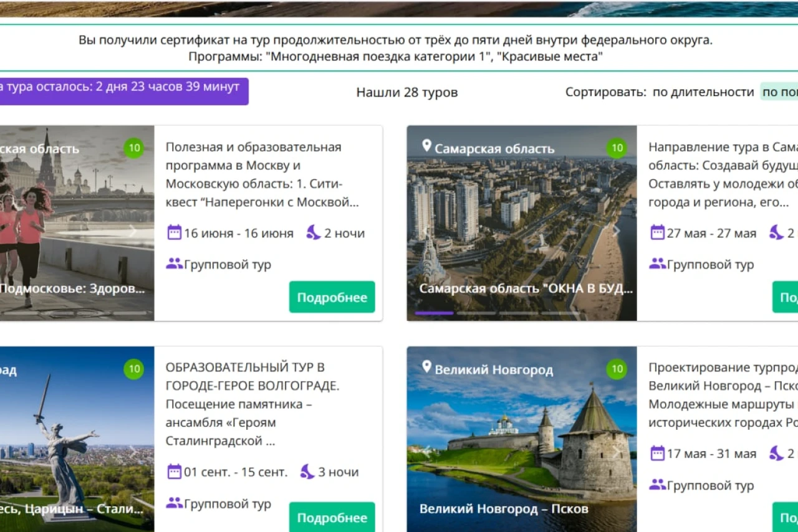Click the certificate notice starting Вы получили сертификат
Viewport: 798px width, 532px height.
point(395,48)
